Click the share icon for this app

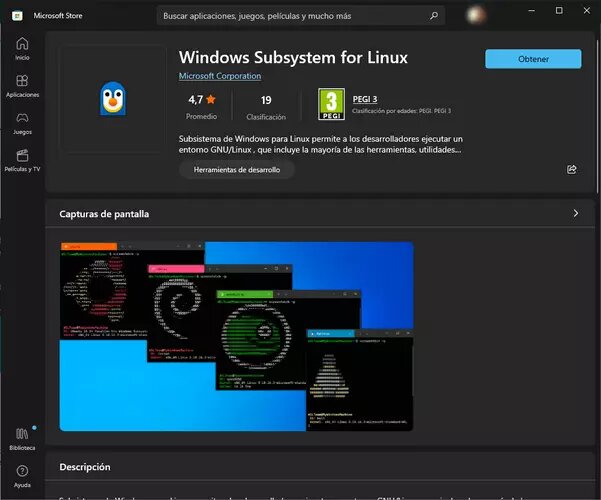(571, 170)
